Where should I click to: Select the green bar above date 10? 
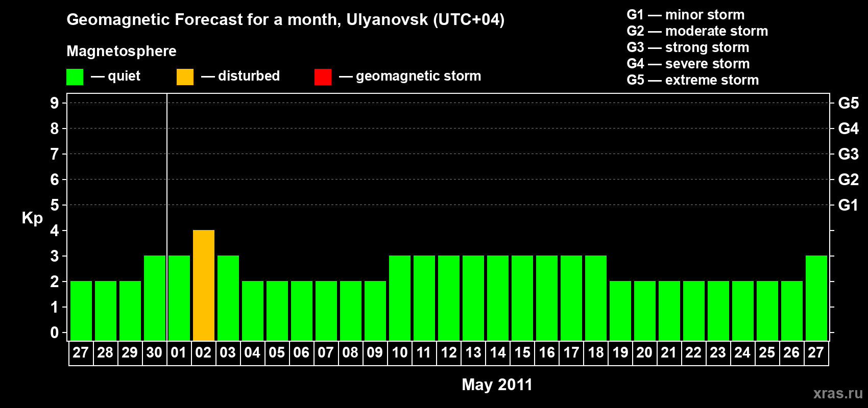point(400,298)
